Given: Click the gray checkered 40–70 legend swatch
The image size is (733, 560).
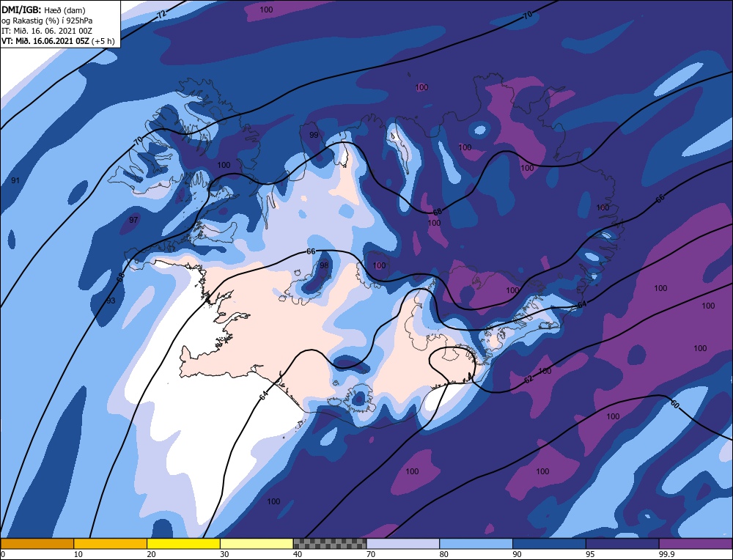Looking at the screenshot, I should point(330,543).
